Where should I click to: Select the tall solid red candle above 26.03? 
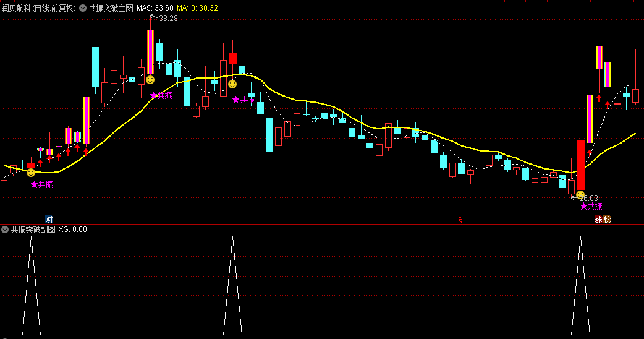click(580, 165)
